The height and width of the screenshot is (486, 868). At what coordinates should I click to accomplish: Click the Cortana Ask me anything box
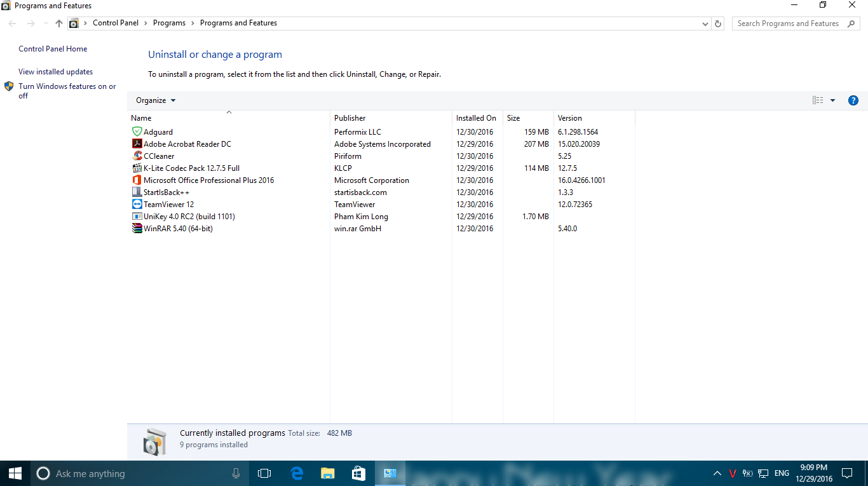(139, 473)
